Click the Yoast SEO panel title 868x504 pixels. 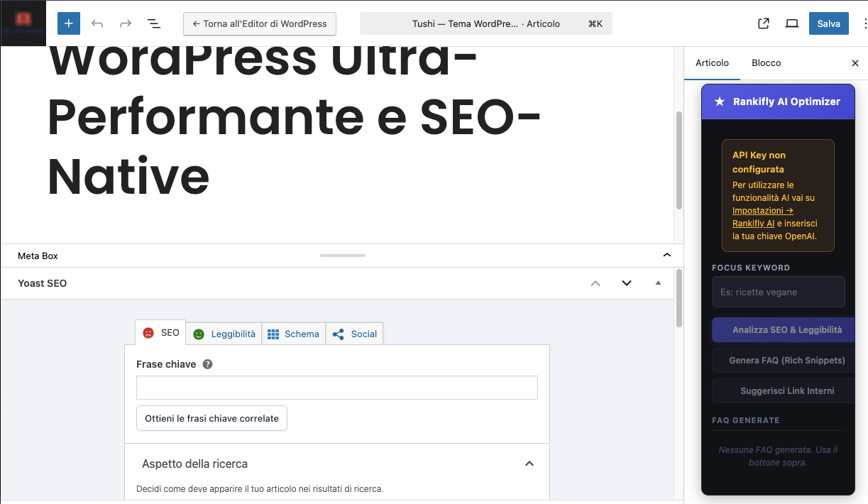click(x=42, y=283)
